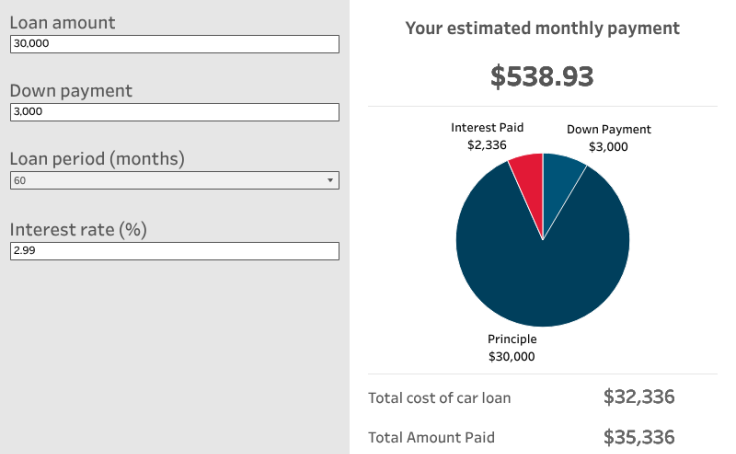Click the Total Amount Paid label

pyautogui.click(x=431, y=437)
